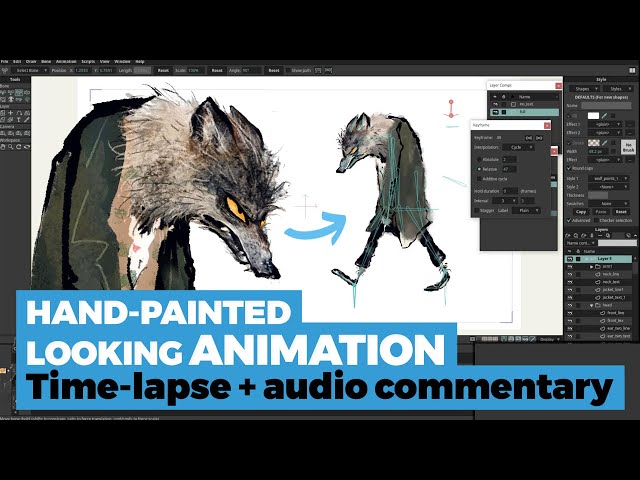Select the Add Layer plus-shaped tool
The image size is (640, 480).
(11, 113)
